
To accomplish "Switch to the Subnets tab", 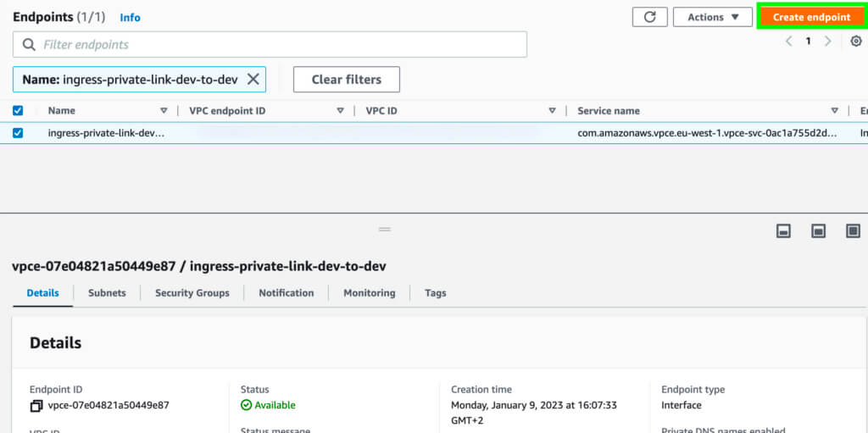I will point(107,292).
